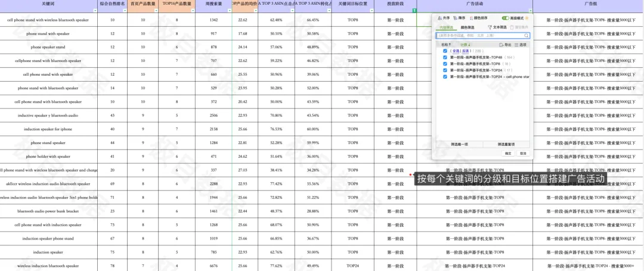This screenshot has height=271, width=644.
Task: Uncheck TOP24 - cell phone stand checkbox
Action: pos(445,76)
